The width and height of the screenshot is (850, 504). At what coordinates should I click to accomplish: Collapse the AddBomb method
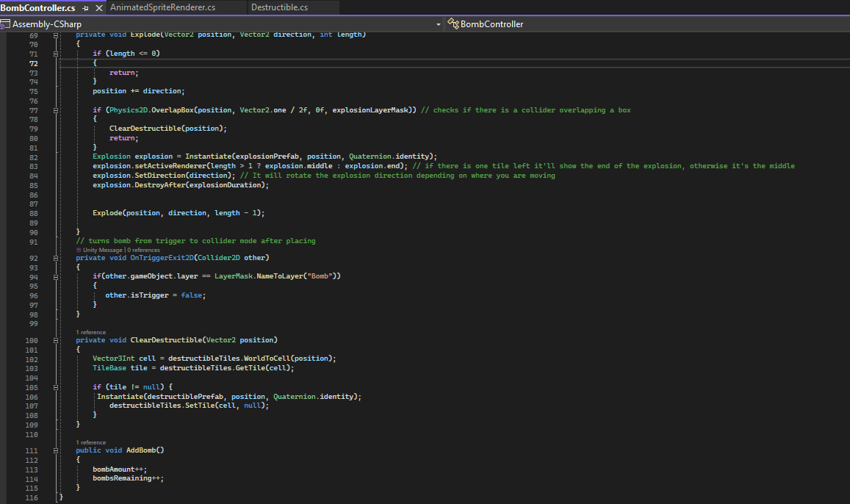pos(57,450)
